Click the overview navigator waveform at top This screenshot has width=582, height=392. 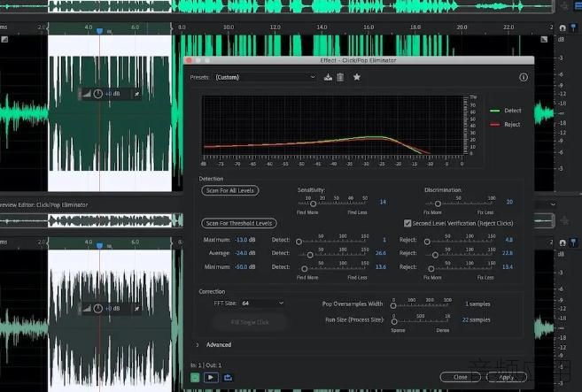(276, 6)
